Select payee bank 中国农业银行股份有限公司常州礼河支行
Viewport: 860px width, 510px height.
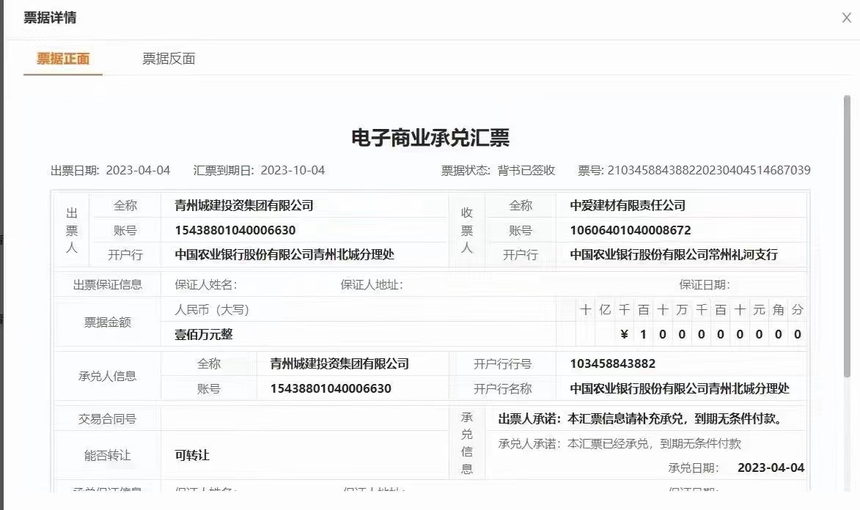pos(674,254)
